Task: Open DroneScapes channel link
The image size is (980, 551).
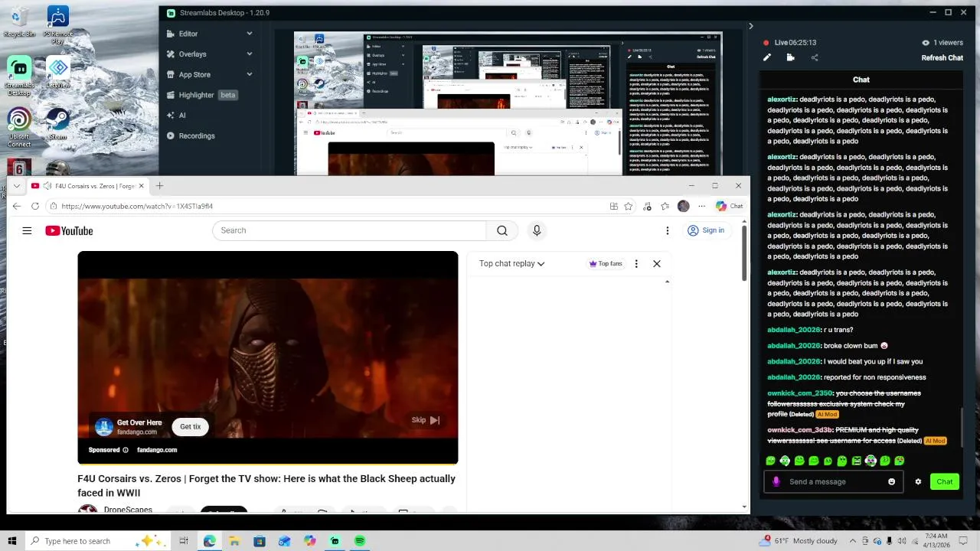Action: click(128, 510)
